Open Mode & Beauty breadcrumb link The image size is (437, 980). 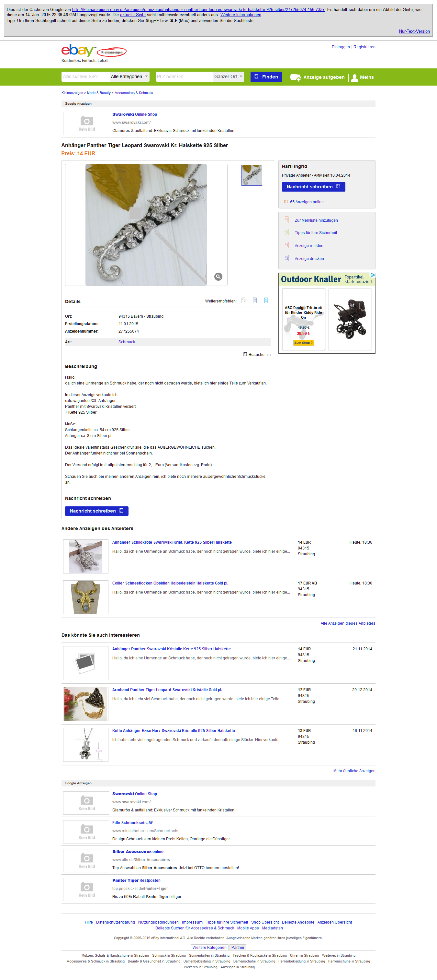(99, 93)
